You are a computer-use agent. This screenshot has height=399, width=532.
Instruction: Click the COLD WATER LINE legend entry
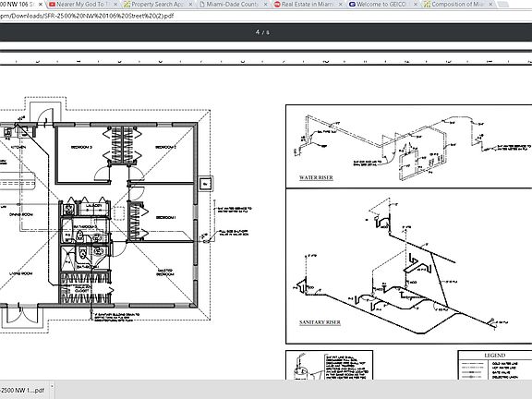(505, 363)
